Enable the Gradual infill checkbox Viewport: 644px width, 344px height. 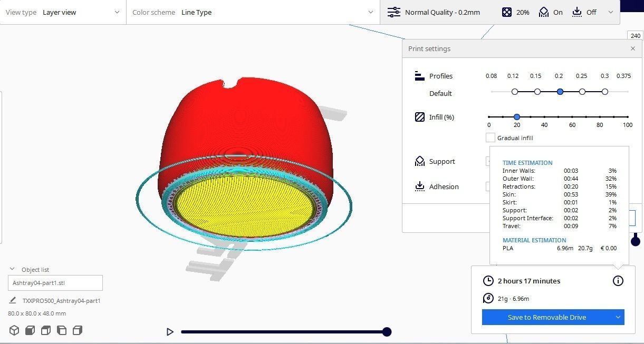491,138
